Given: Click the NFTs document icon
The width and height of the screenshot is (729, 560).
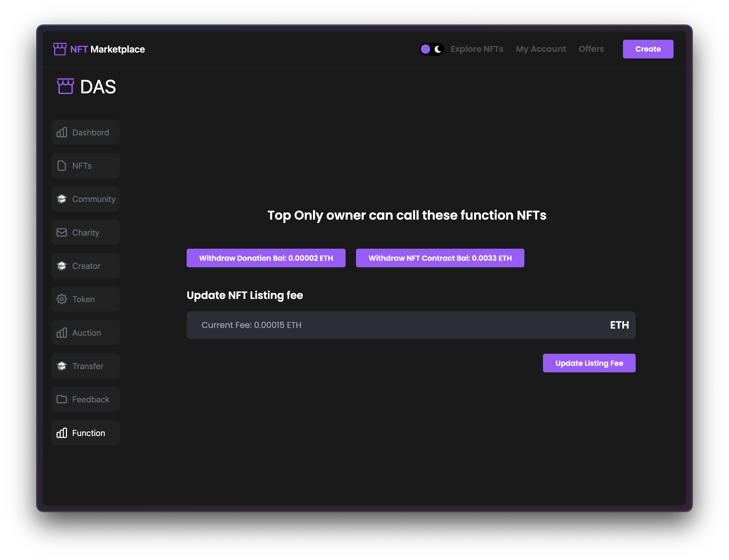Looking at the screenshot, I should point(62,166).
